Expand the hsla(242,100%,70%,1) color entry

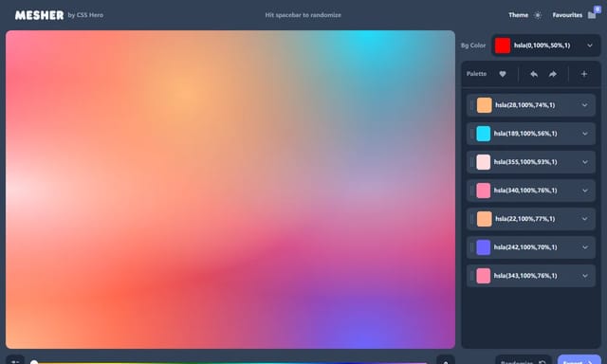[585, 247]
